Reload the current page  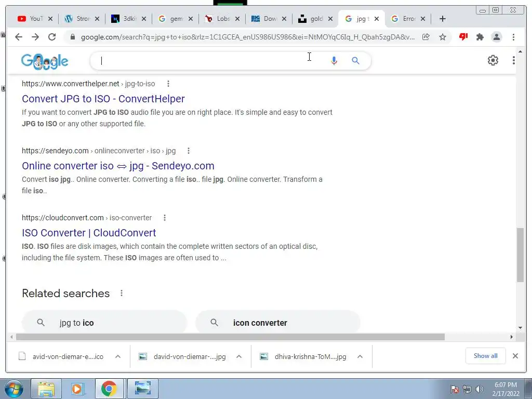coord(52,37)
